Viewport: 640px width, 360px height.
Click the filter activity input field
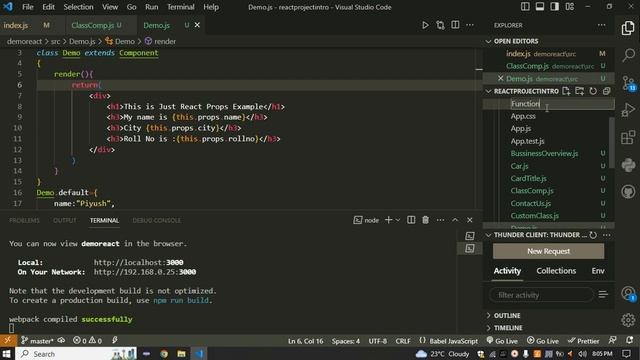[541, 295]
